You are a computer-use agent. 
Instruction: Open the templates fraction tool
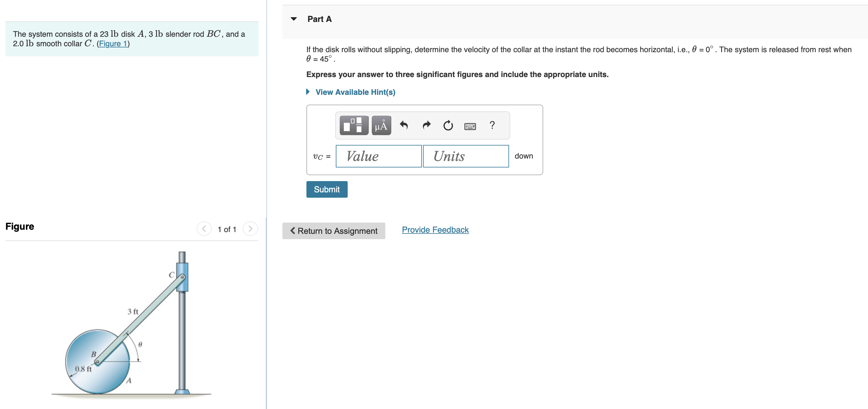click(x=354, y=125)
